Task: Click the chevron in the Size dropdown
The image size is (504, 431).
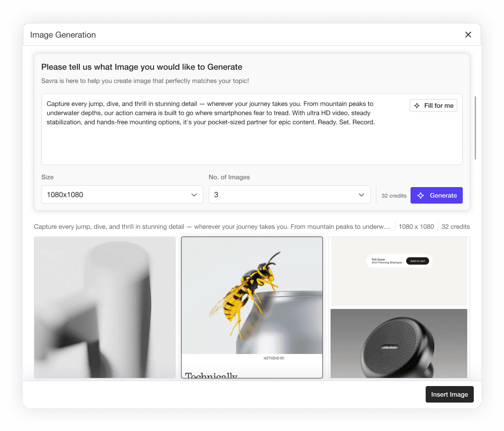Action: (x=194, y=195)
